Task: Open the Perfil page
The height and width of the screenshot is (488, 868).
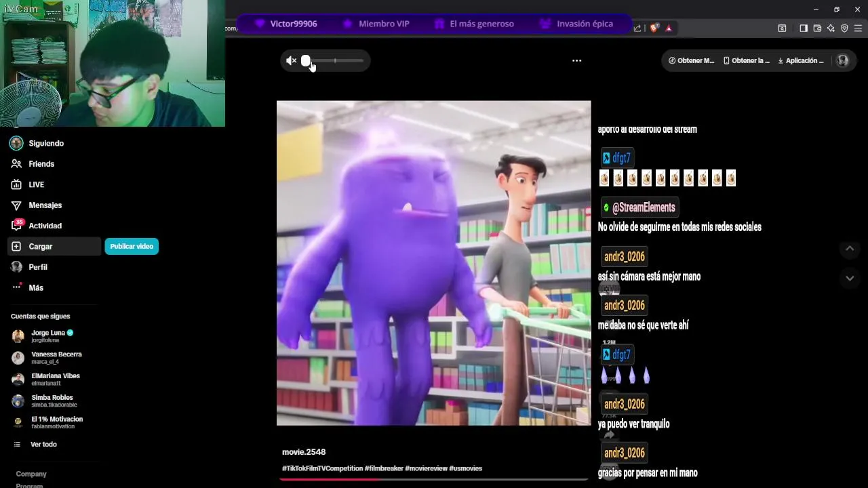Action: [x=38, y=267]
